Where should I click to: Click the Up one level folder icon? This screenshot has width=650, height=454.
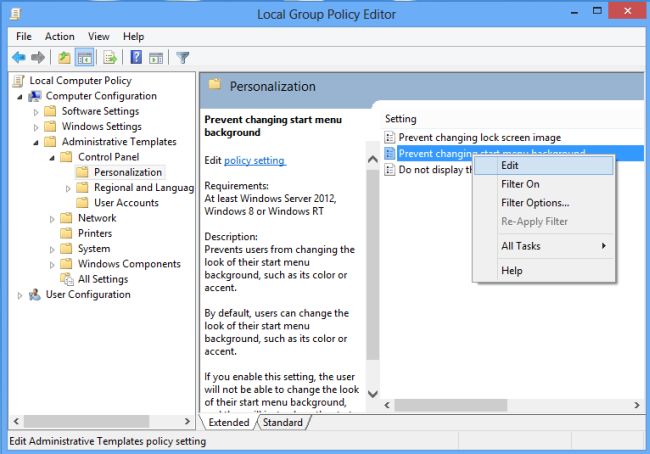(x=64, y=57)
